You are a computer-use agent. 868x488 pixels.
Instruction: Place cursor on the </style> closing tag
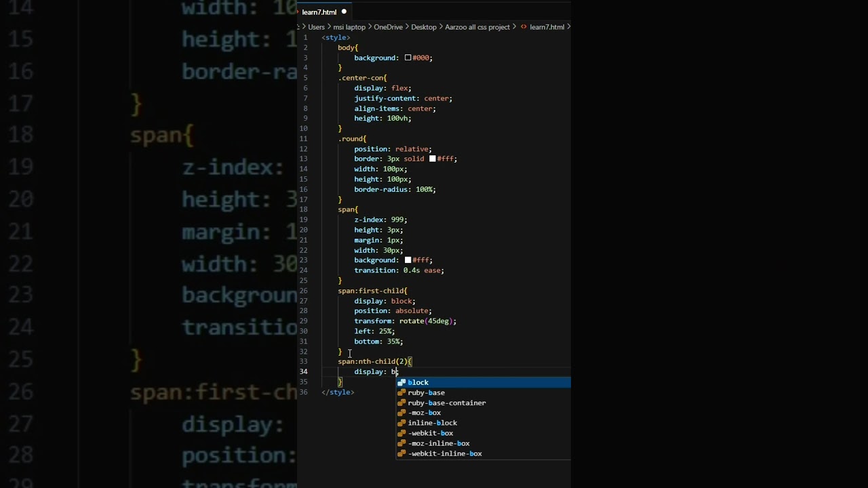pyautogui.click(x=338, y=392)
